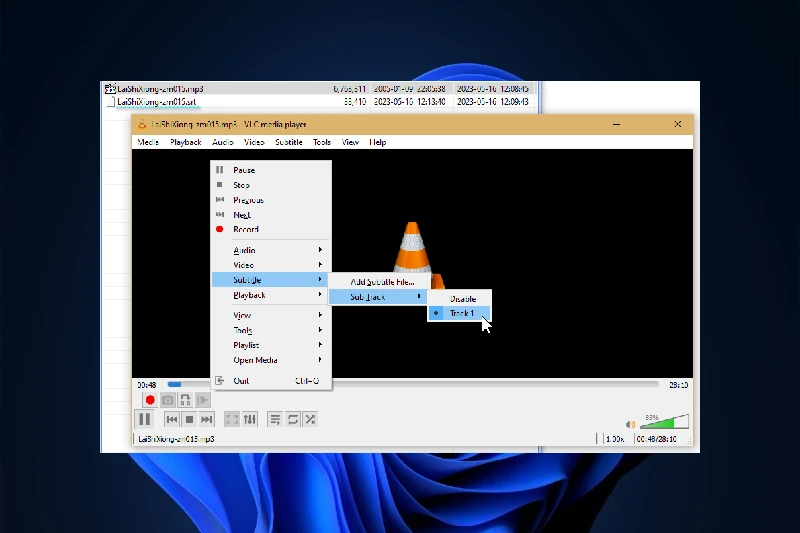Open the Media menu
Image resolution: width=800 pixels, height=533 pixels.
click(x=148, y=142)
